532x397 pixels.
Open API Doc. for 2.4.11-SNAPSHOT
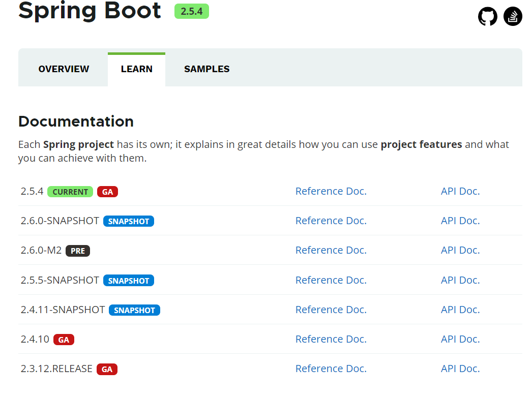click(460, 310)
